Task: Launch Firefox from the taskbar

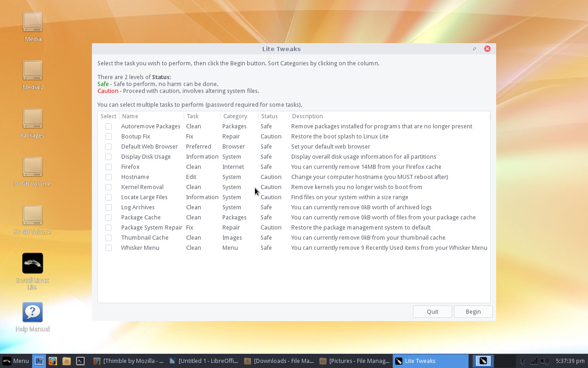Action: (52, 361)
